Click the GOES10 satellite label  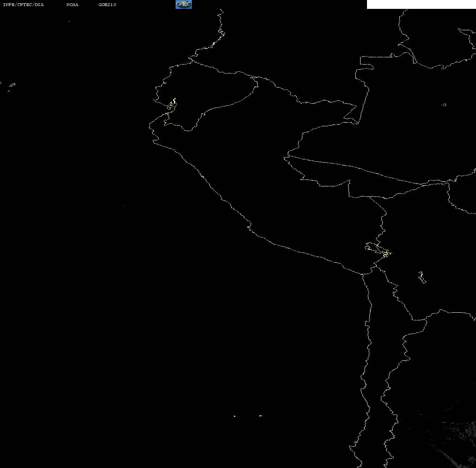pyautogui.click(x=107, y=4)
